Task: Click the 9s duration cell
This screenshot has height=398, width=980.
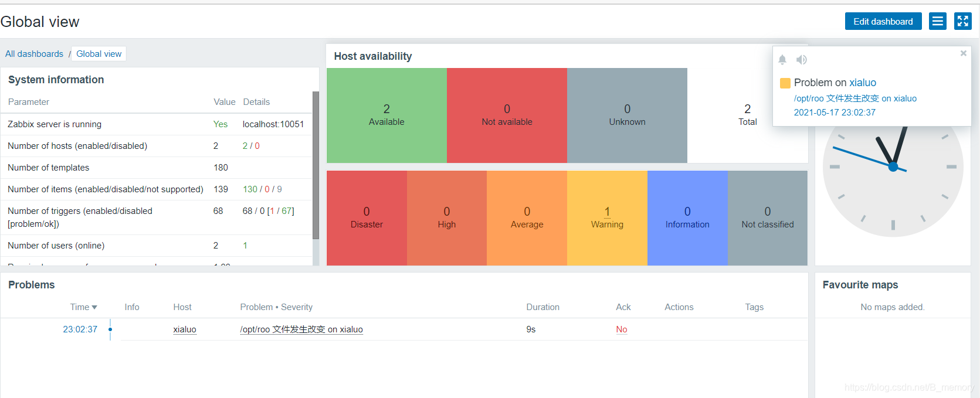Action: tap(531, 329)
